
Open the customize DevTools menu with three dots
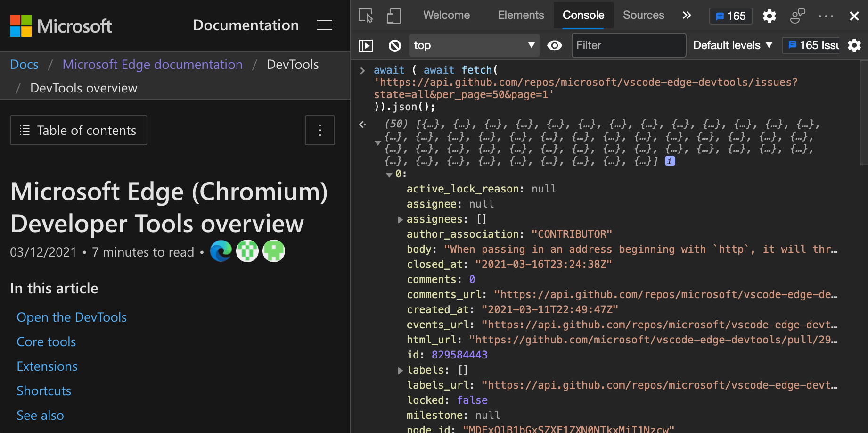pyautogui.click(x=826, y=16)
